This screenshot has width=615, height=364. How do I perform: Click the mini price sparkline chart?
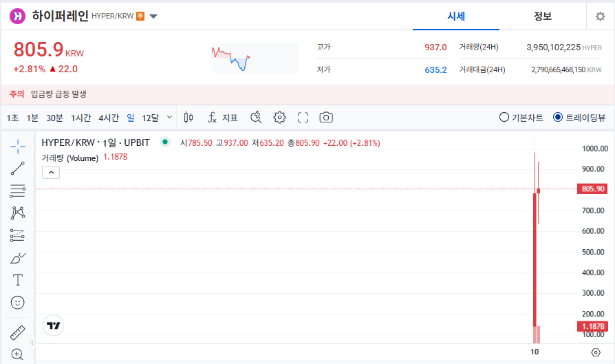(255, 58)
